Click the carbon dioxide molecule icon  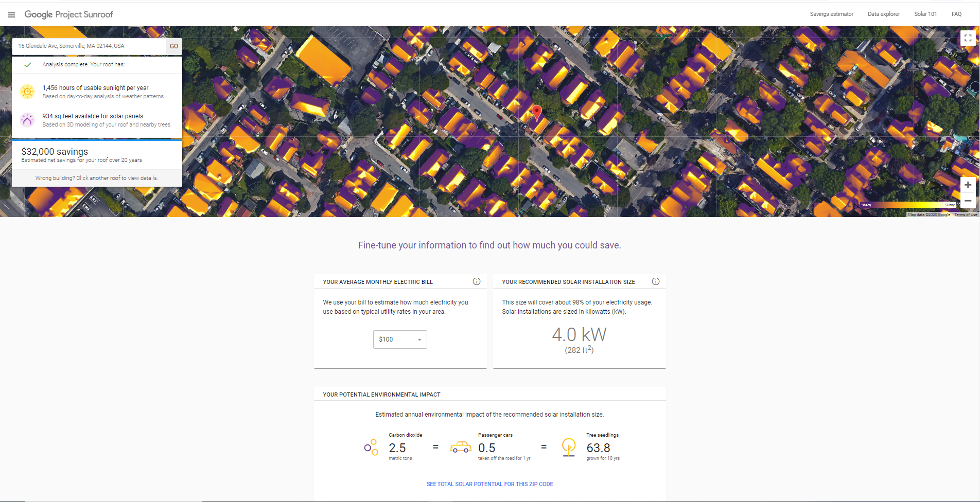click(x=371, y=447)
